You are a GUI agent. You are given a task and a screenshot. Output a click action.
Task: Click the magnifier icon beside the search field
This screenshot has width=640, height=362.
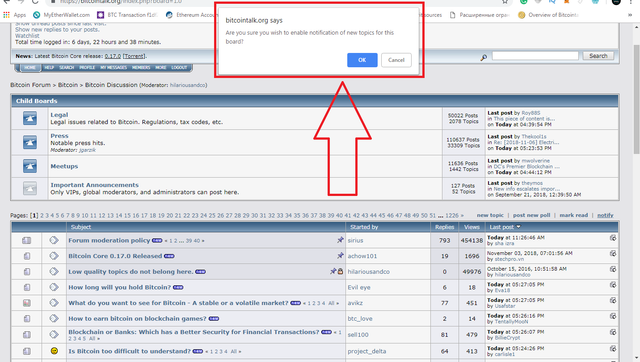[483, 58]
